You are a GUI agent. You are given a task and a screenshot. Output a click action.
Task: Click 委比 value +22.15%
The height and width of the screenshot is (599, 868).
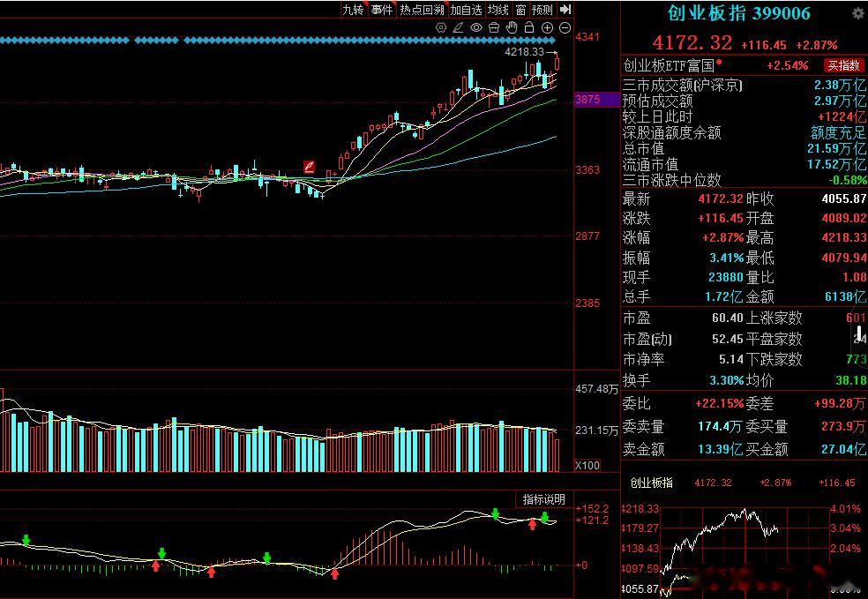(x=720, y=403)
